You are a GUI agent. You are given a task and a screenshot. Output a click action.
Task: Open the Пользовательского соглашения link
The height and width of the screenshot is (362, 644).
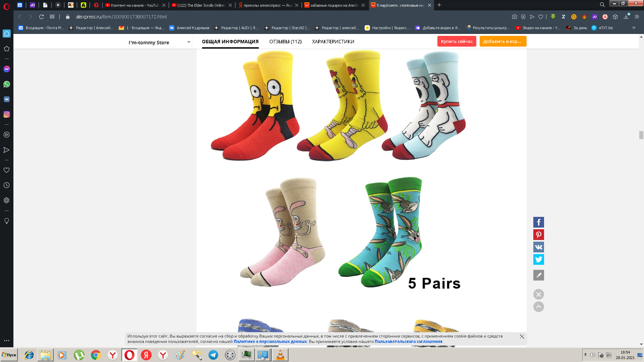408,341
